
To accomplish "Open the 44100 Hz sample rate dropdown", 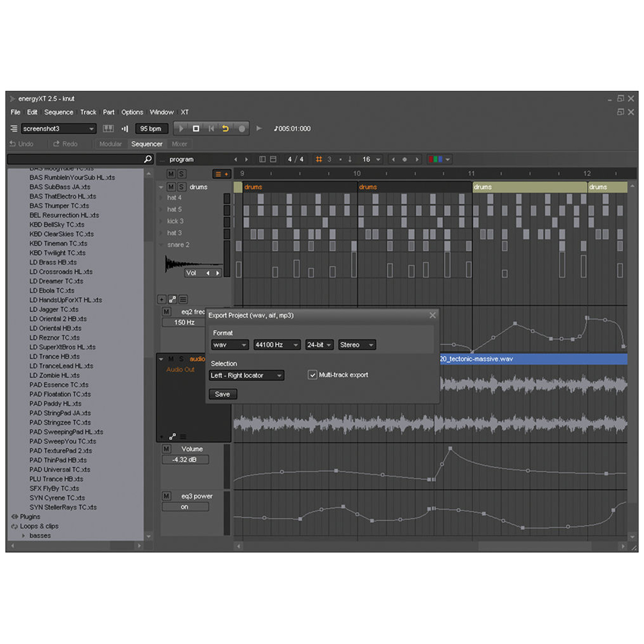I will [276, 345].
